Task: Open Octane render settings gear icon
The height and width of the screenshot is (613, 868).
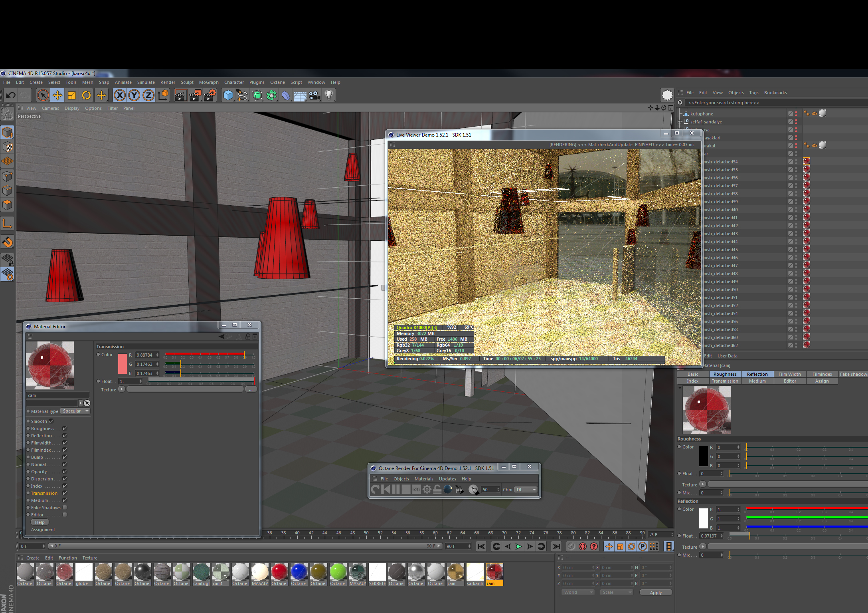Action: [427, 490]
